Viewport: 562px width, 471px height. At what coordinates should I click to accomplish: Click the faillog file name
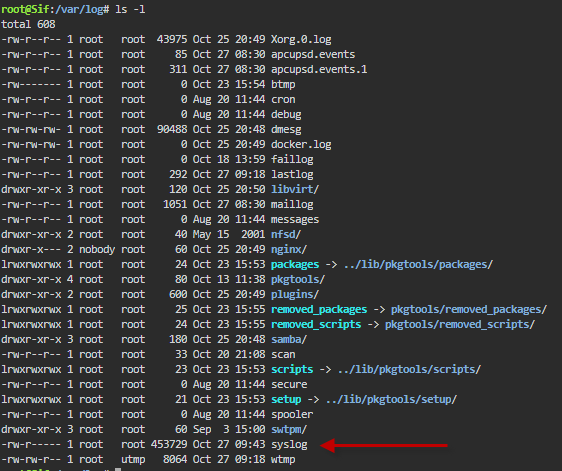point(292,160)
